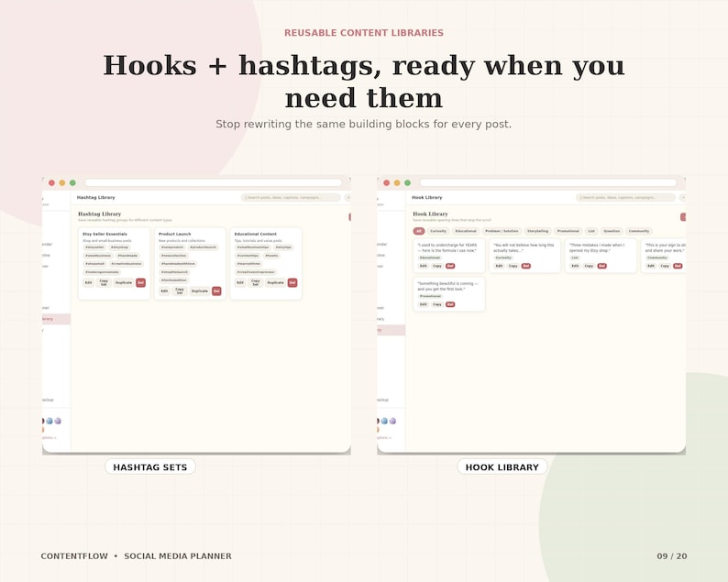Click the #creativeentrepreneur hashtag chip
The height and width of the screenshot is (582, 728).
click(x=257, y=272)
